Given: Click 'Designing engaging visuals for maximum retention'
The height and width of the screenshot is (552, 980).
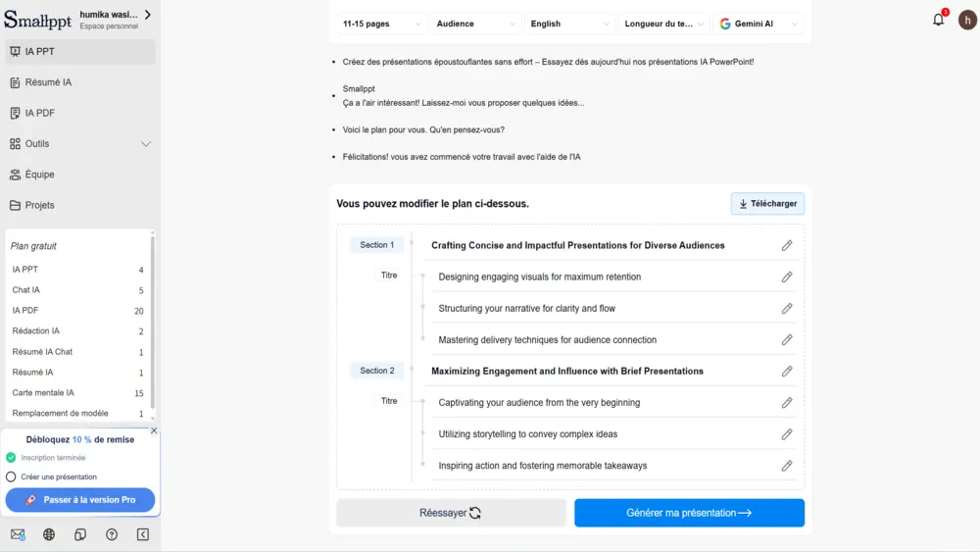Looking at the screenshot, I should click(x=539, y=276).
